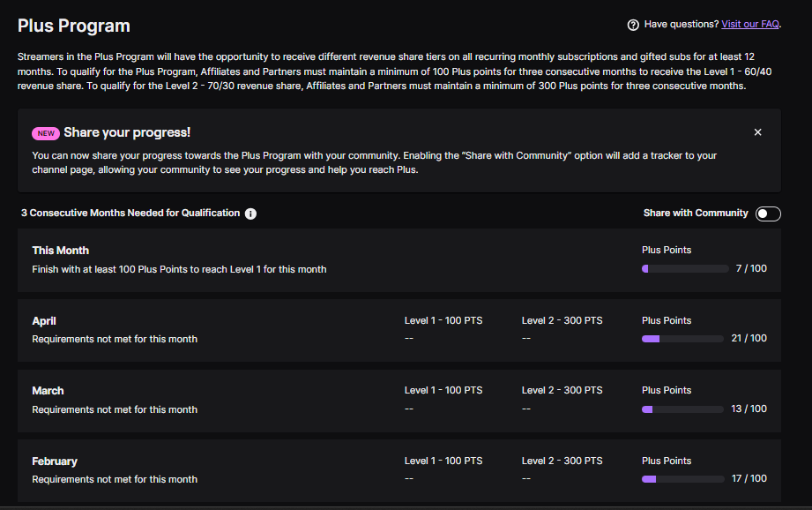The width and height of the screenshot is (812, 510).
Task: Select the April month row
Action: click(x=399, y=330)
